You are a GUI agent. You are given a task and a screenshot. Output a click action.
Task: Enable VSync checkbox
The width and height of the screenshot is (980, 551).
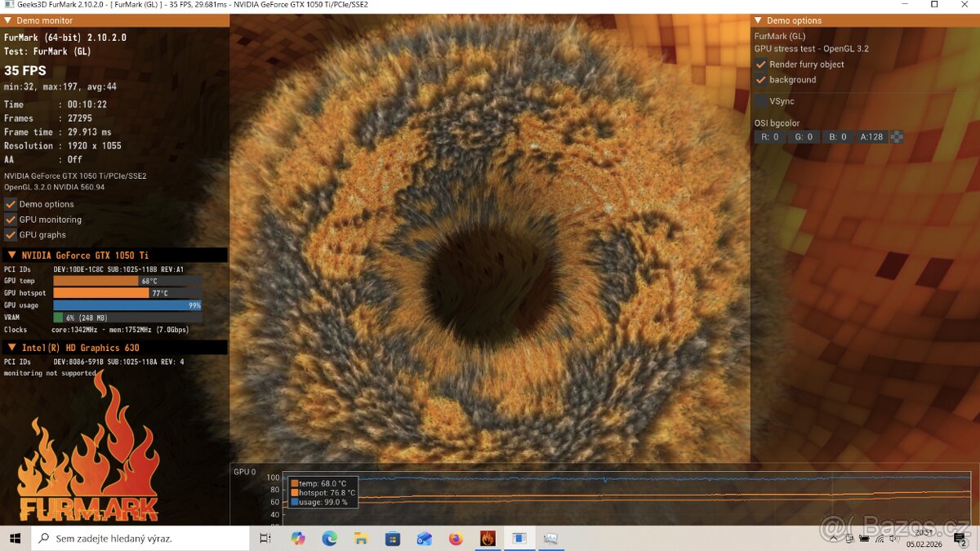pyautogui.click(x=760, y=102)
